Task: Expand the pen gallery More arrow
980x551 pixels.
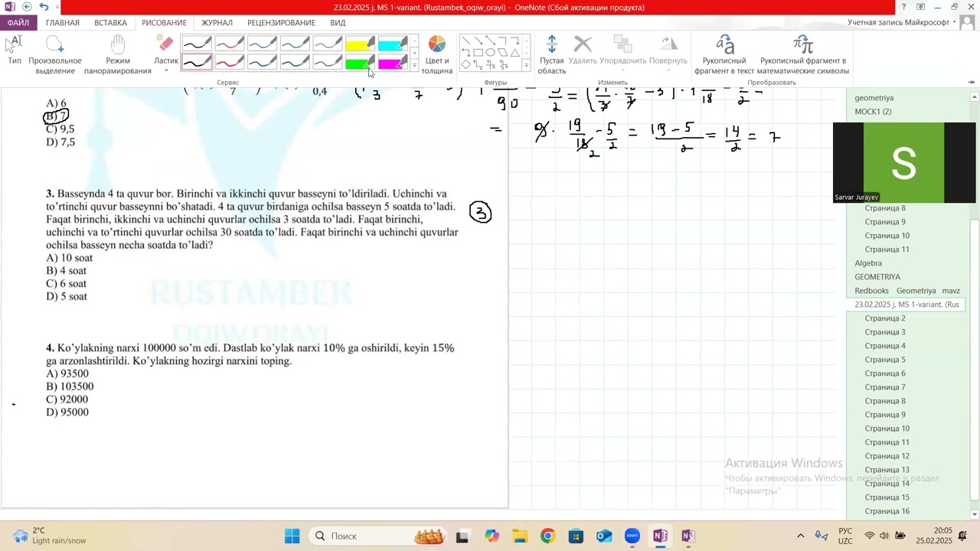Action: [414, 67]
